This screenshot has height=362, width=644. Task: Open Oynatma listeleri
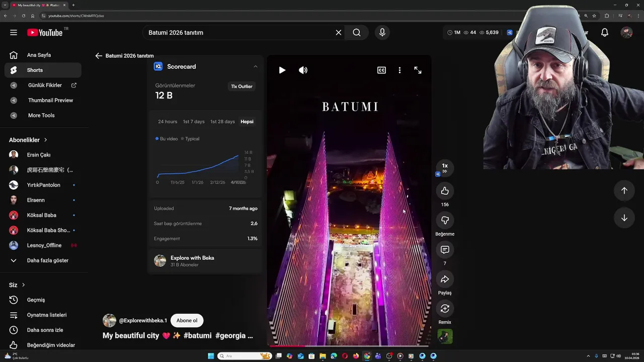point(43,315)
